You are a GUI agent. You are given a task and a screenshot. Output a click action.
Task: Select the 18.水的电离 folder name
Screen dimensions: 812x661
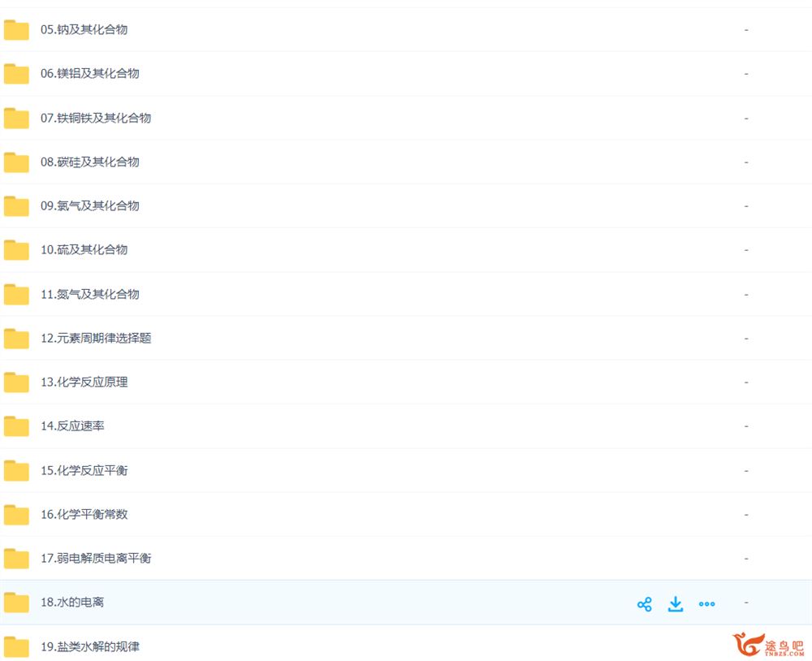click(x=72, y=602)
